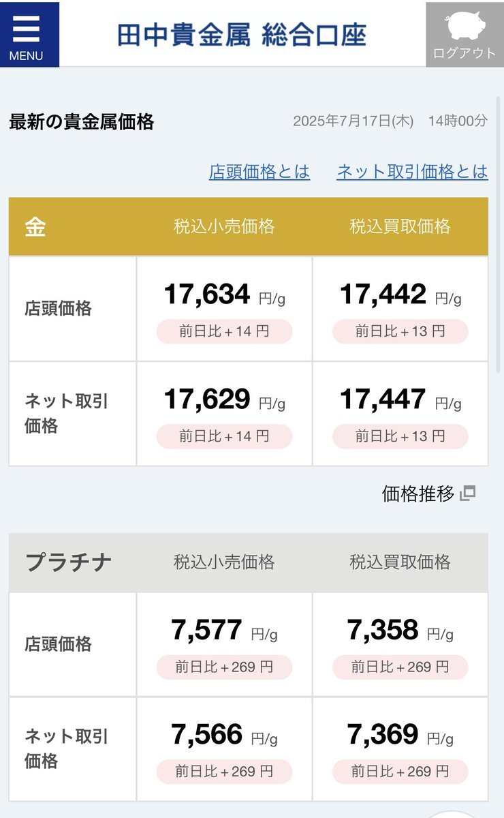504x818 pixels.
Task: Click platinum store retail price 7,577
Action: click(207, 630)
